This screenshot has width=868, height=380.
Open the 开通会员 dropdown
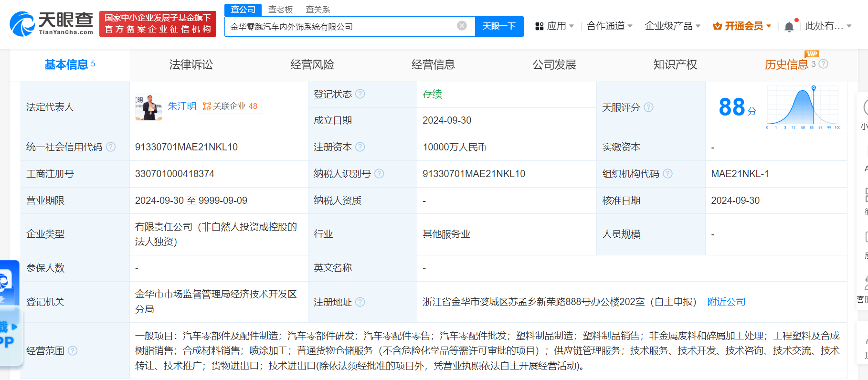point(742,26)
